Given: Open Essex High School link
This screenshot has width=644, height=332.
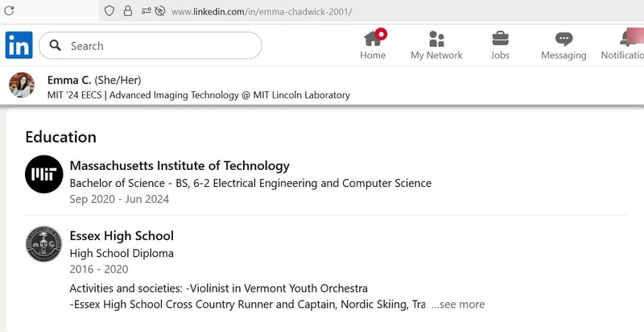Looking at the screenshot, I should tap(122, 236).
